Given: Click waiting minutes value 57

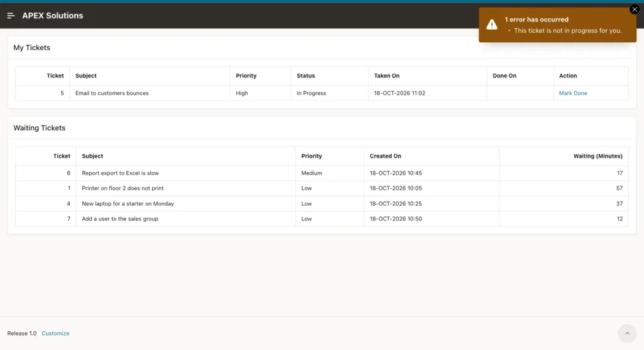Looking at the screenshot, I should click(x=619, y=188).
